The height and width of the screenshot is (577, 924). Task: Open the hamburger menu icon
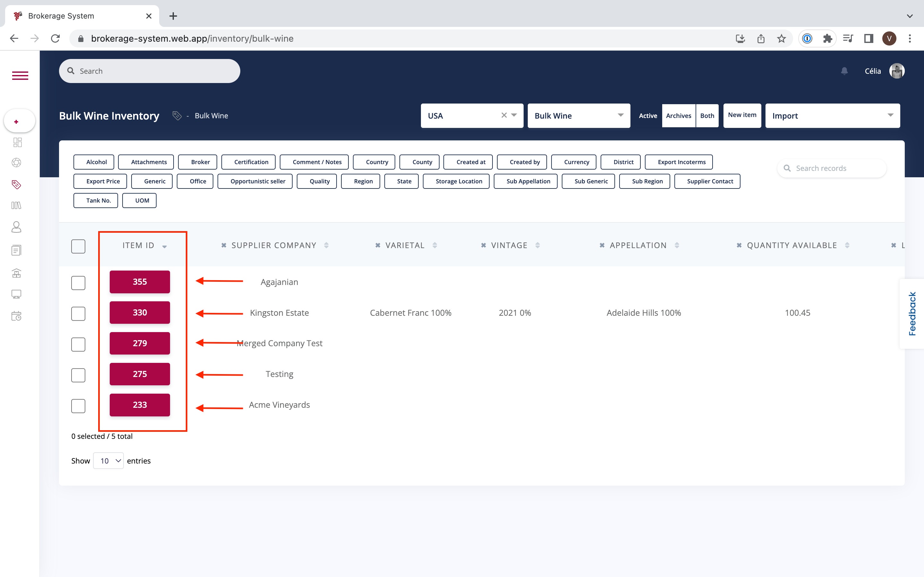click(20, 76)
